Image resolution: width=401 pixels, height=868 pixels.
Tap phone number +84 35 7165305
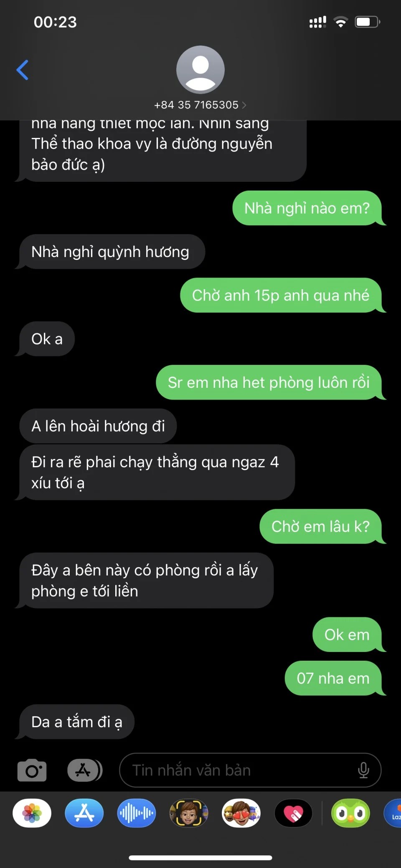(196, 105)
